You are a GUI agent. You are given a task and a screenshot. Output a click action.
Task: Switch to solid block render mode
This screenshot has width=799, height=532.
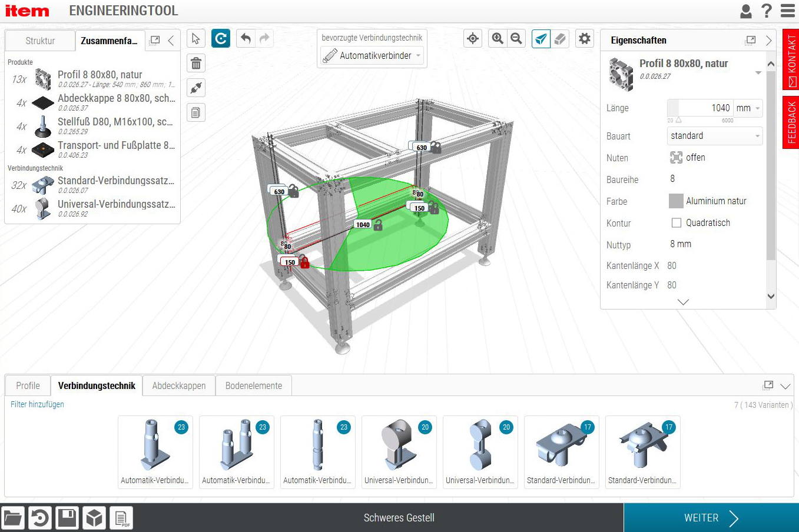click(x=560, y=38)
